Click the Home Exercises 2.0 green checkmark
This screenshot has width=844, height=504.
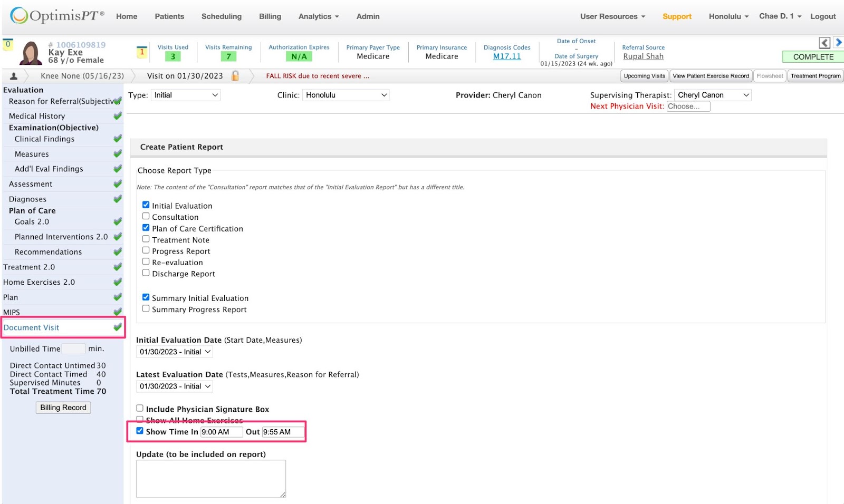pos(118,282)
